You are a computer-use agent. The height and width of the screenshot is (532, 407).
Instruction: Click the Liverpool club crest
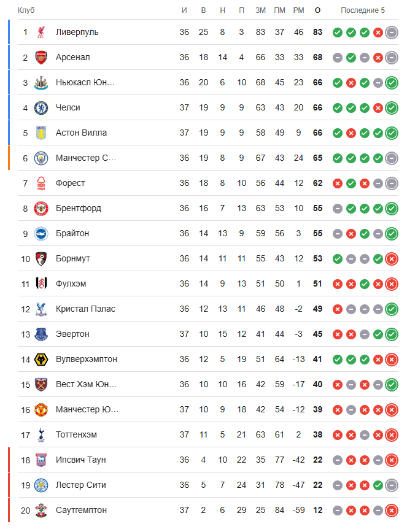pos(41,33)
